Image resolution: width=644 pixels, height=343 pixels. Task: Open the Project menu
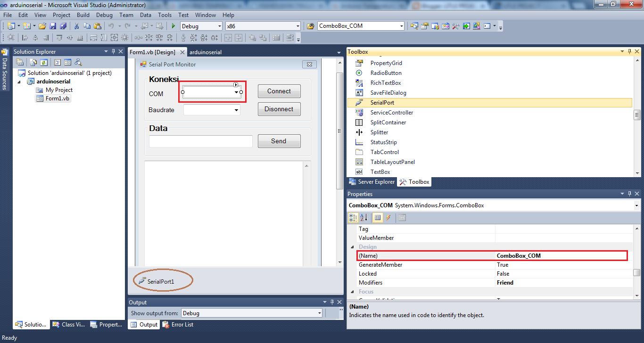click(x=61, y=15)
